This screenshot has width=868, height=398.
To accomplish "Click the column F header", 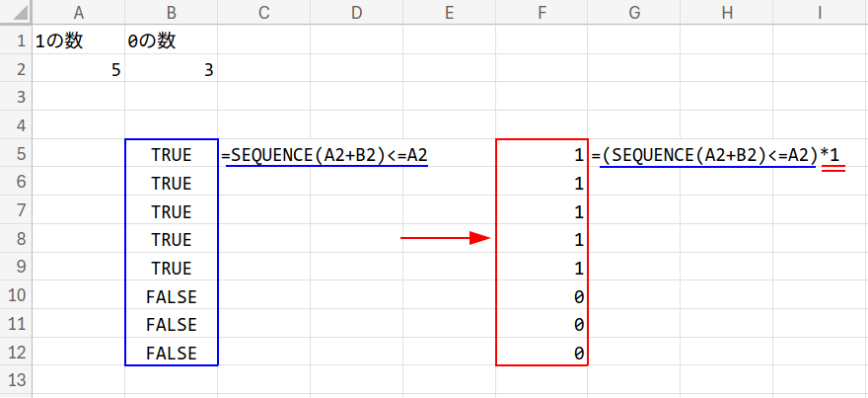I will (x=542, y=13).
